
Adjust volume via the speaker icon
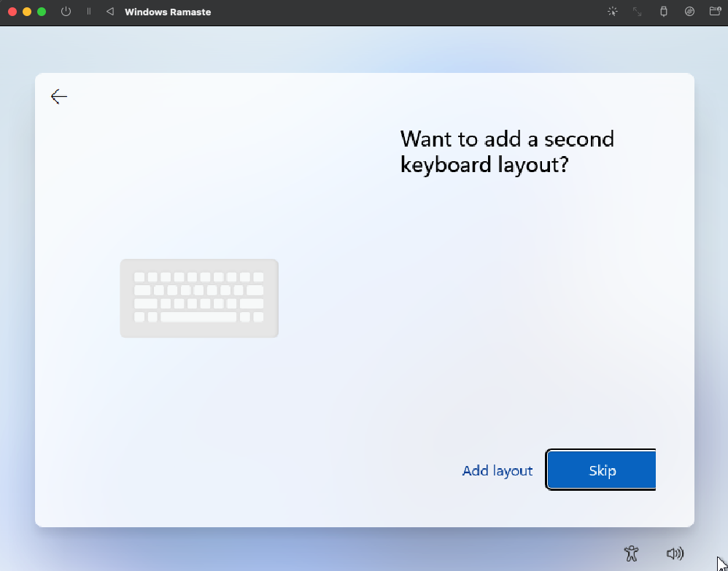(675, 553)
